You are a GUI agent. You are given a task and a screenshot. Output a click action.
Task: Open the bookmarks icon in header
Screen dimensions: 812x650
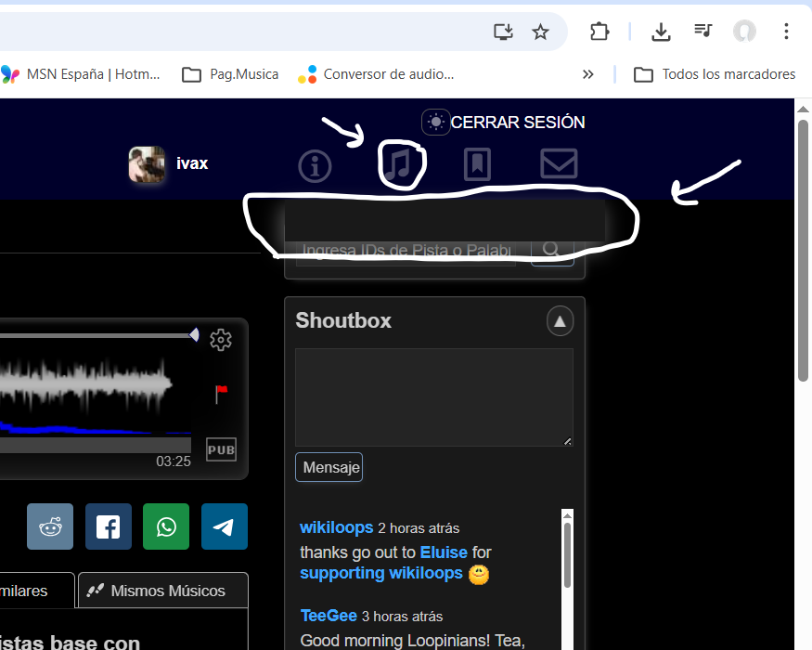coord(477,164)
